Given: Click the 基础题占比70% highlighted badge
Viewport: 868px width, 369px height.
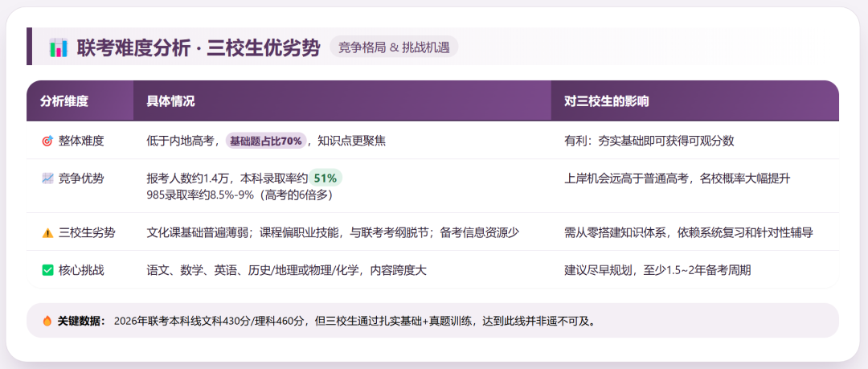Looking at the screenshot, I should [x=266, y=141].
